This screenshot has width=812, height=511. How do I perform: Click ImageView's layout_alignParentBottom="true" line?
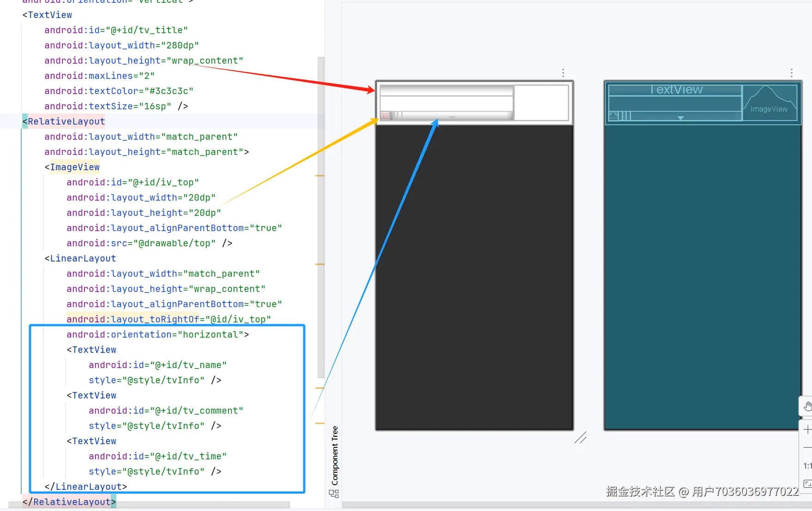click(174, 228)
